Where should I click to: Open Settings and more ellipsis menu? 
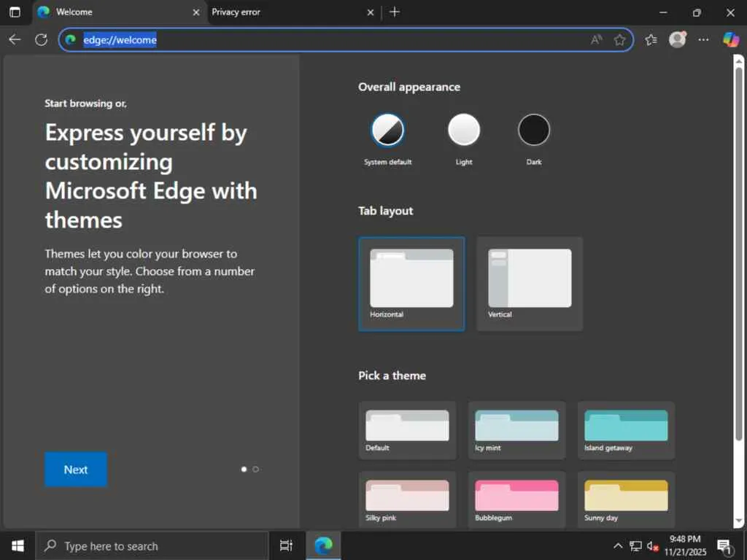703,40
